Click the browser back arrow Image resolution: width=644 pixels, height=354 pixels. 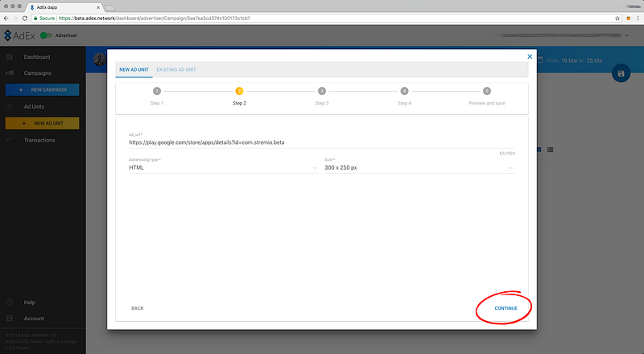[x=6, y=18]
